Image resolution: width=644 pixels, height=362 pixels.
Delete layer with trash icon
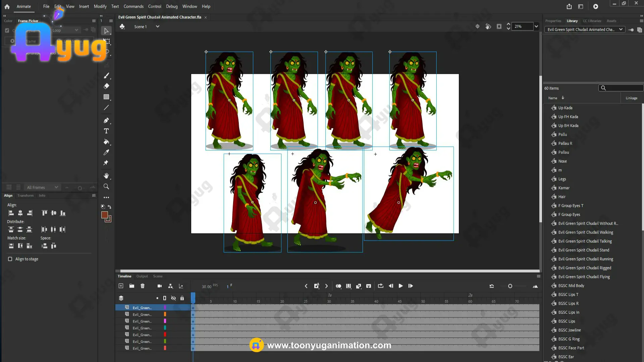[x=143, y=286]
